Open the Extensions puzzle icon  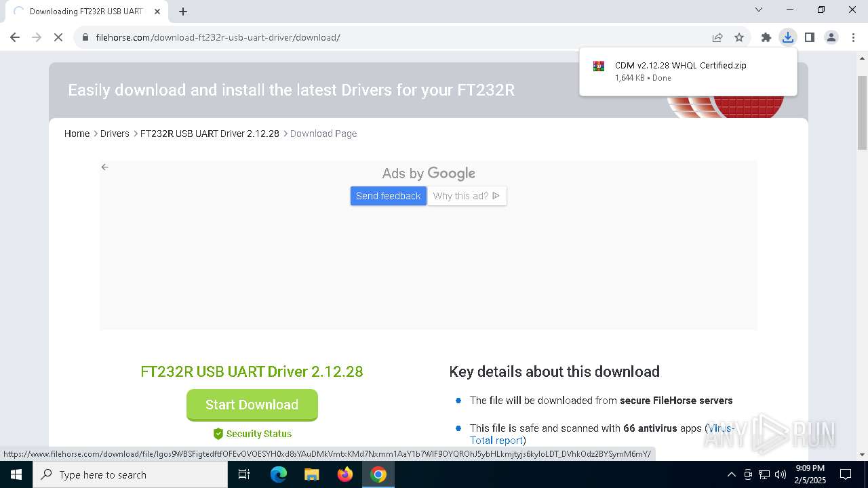[x=766, y=37]
